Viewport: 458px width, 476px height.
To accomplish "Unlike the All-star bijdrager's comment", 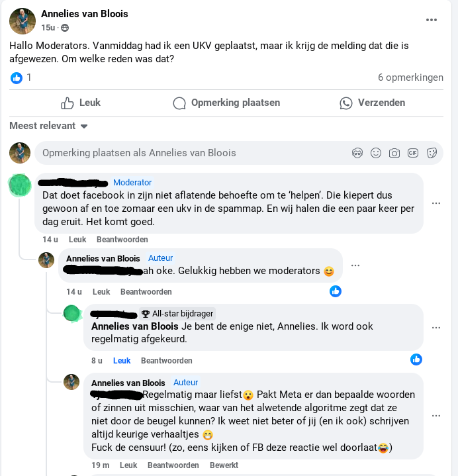I will (122, 361).
